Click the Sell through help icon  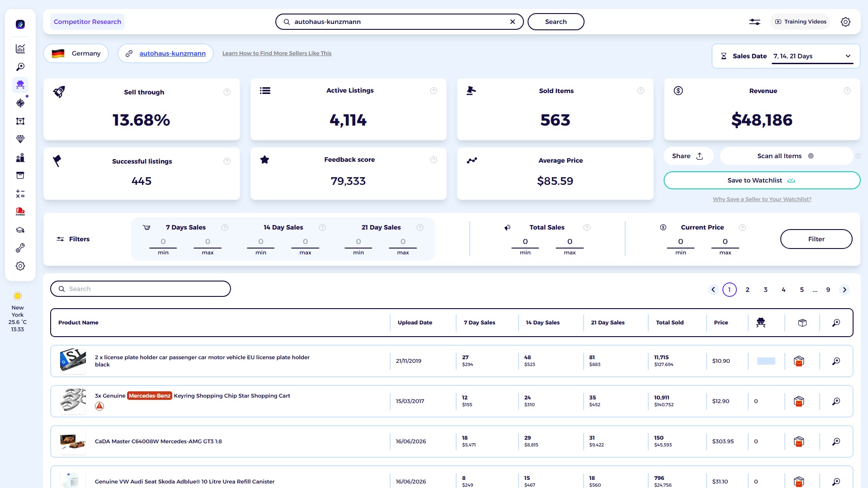coord(227,92)
